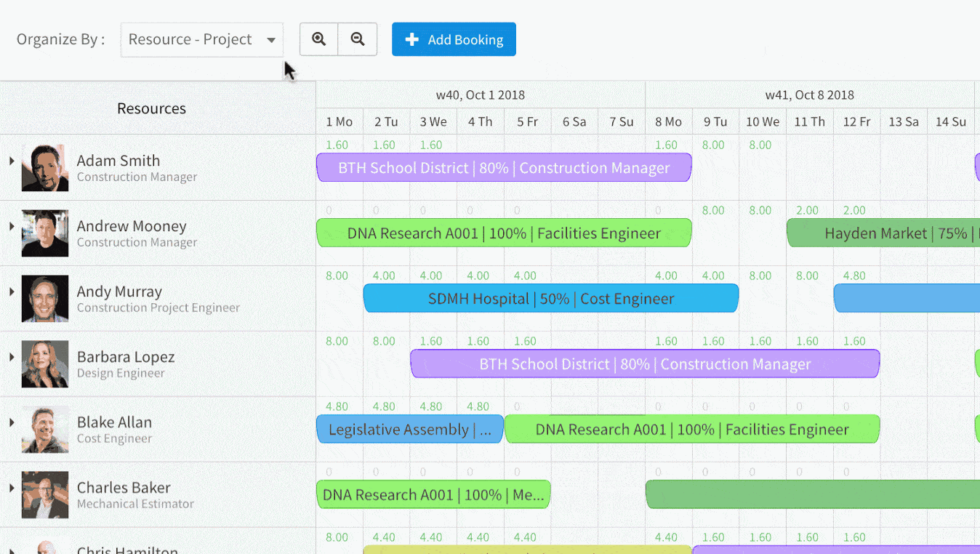Viewport: 980px width, 554px height.
Task: Select Barbara Lopez's BTH School District booking
Action: coord(645,364)
